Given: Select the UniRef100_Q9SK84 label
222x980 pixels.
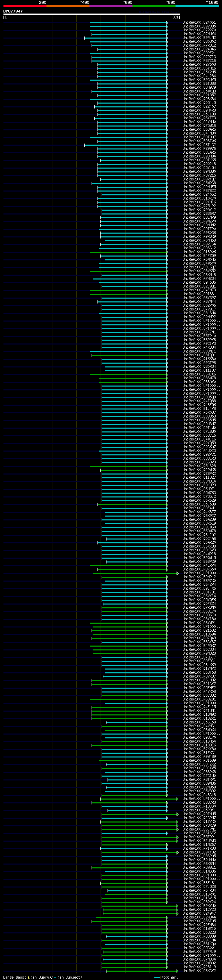Looking at the screenshot, I should point(199,99).
